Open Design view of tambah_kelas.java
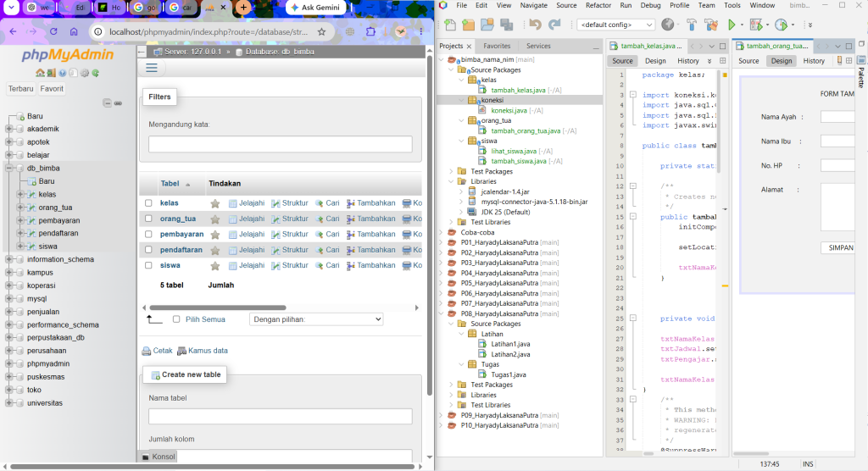Viewport: 868px width, 471px height. 655,61
